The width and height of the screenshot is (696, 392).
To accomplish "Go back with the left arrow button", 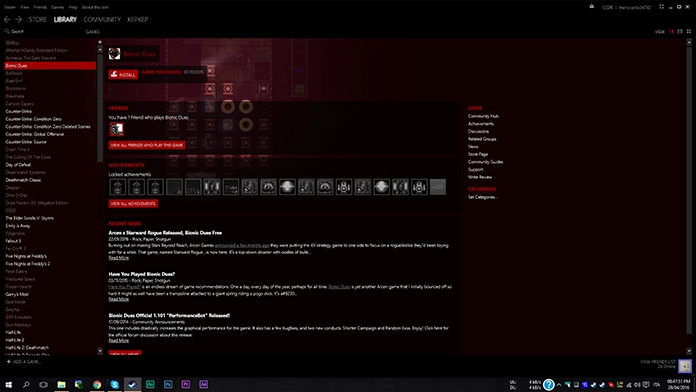I will (7, 20).
